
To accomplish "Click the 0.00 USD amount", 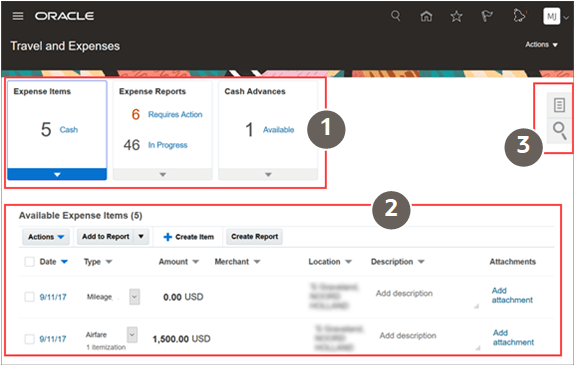I will click(x=183, y=297).
